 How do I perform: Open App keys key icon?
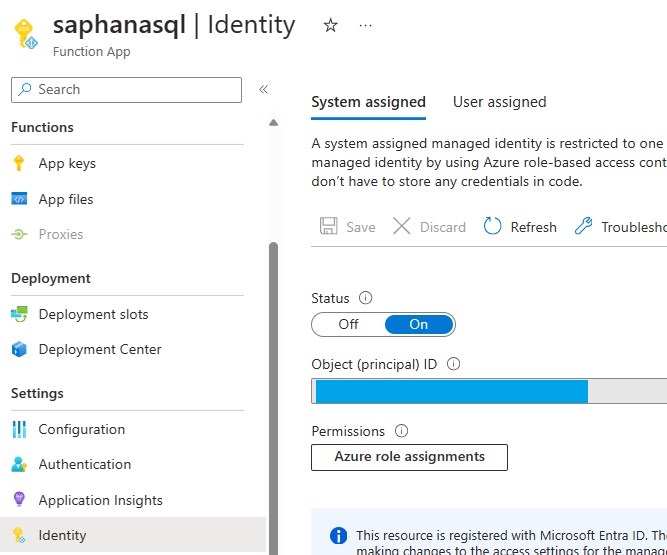coord(19,163)
